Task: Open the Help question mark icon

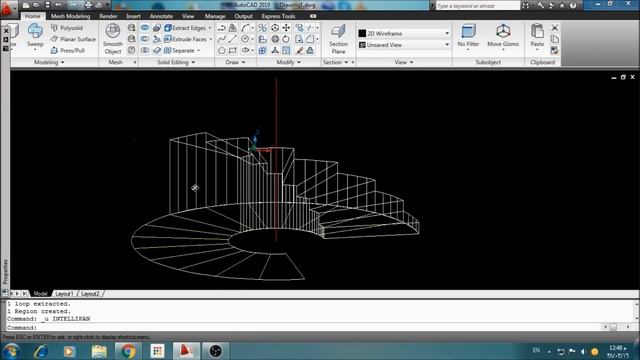Action: click(573, 5)
